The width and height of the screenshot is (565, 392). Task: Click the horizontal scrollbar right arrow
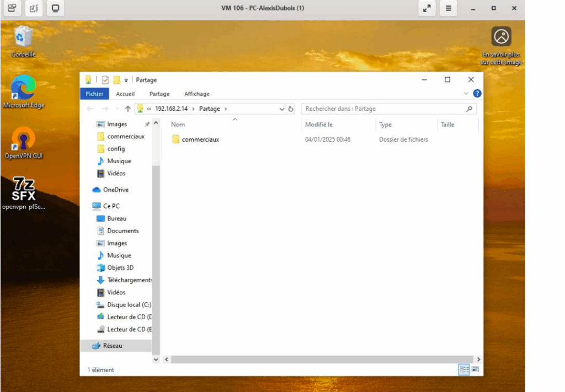coord(478,359)
